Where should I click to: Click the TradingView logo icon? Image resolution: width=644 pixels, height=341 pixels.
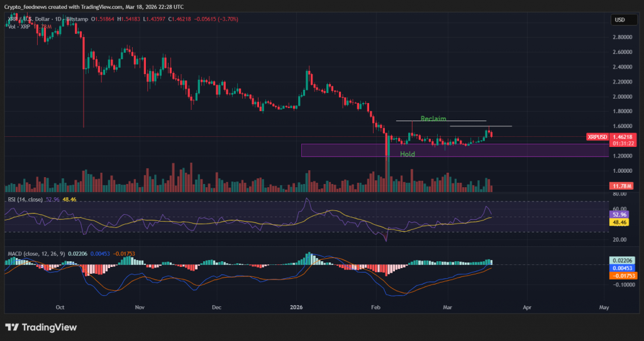[x=12, y=327]
